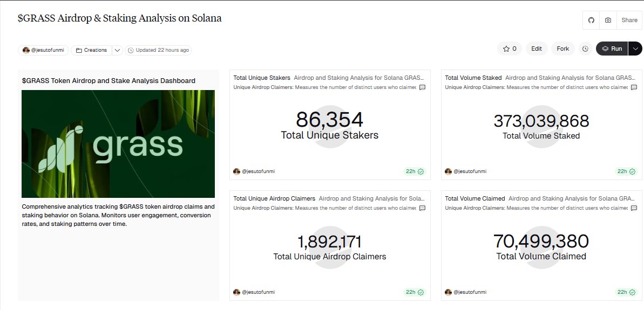Open the Total Unique Airdrop Claimers card title
This screenshot has width=644, height=310.
[274, 198]
